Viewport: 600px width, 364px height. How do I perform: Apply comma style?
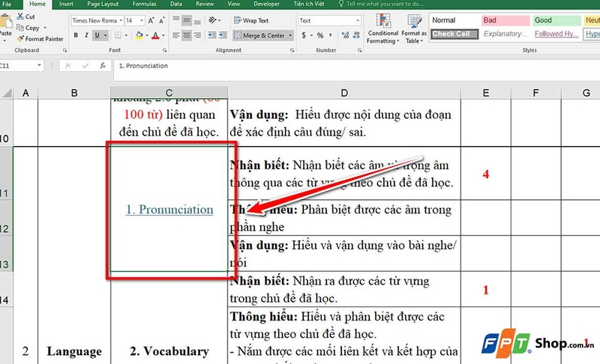tap(331, 35)
